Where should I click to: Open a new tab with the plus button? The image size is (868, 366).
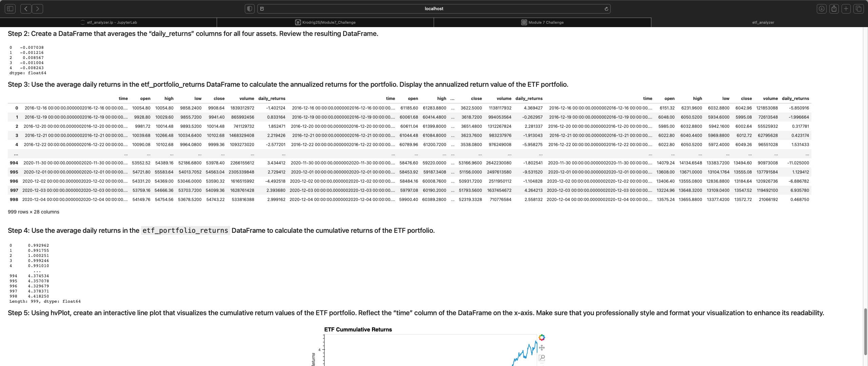click(846, 8)
